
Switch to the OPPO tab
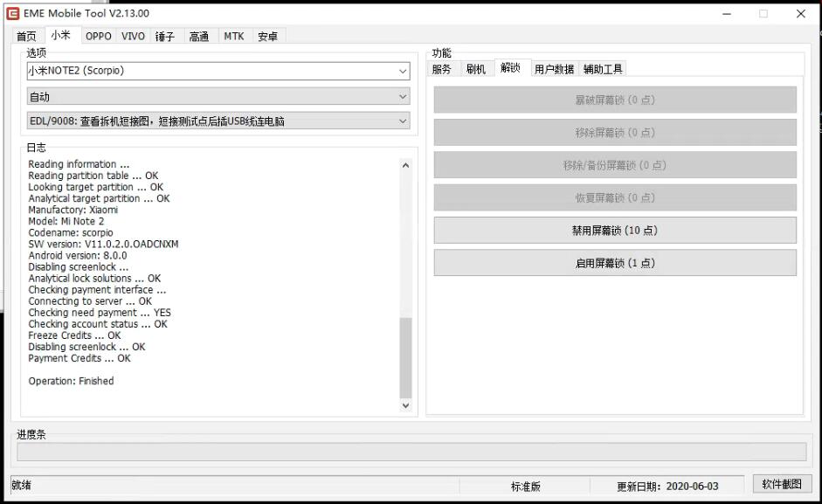(99, 36)
